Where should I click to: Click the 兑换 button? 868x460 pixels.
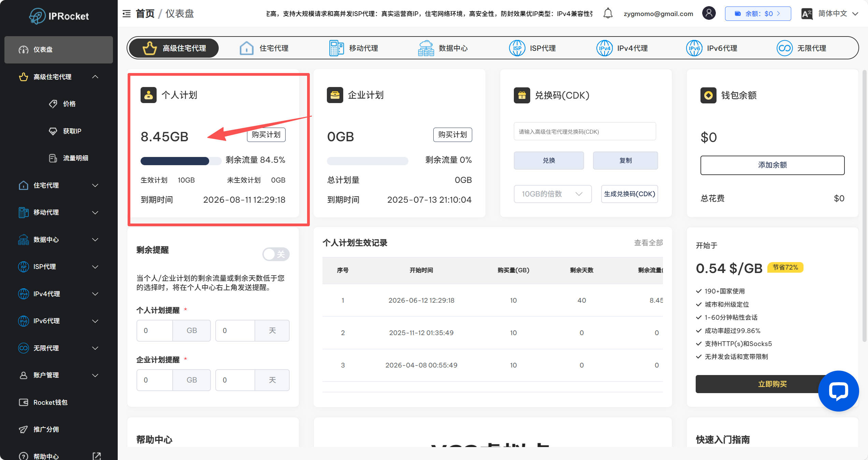point(549,160)
